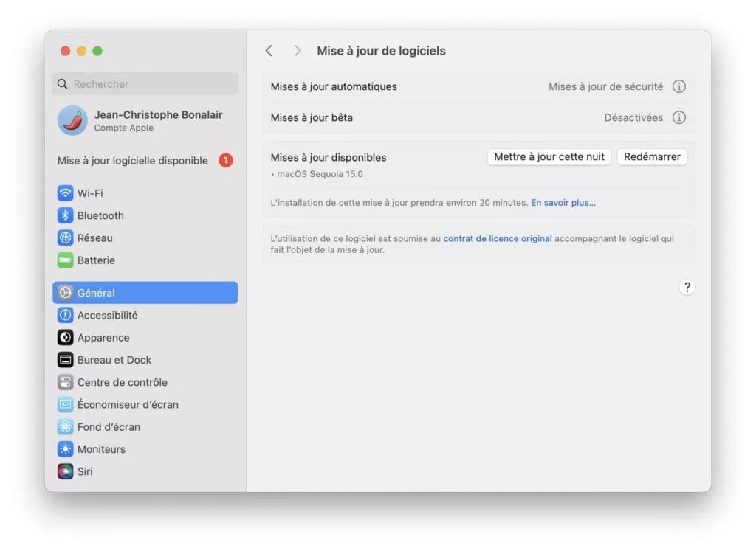Viewport: 756px width, 551px height.
Task: Click Mise à jour de logiciels title
Action: 381,51
